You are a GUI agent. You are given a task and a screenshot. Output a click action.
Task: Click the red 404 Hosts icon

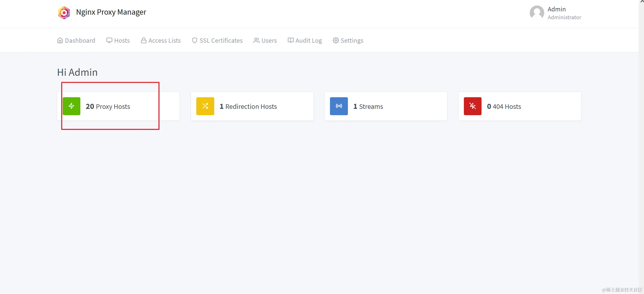click(472, 106)
